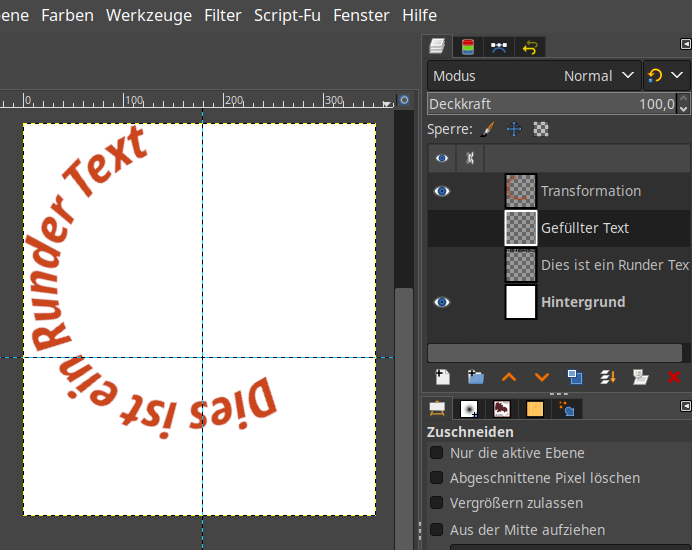
Task: Open the Filter menu
Action: [222, 15]
